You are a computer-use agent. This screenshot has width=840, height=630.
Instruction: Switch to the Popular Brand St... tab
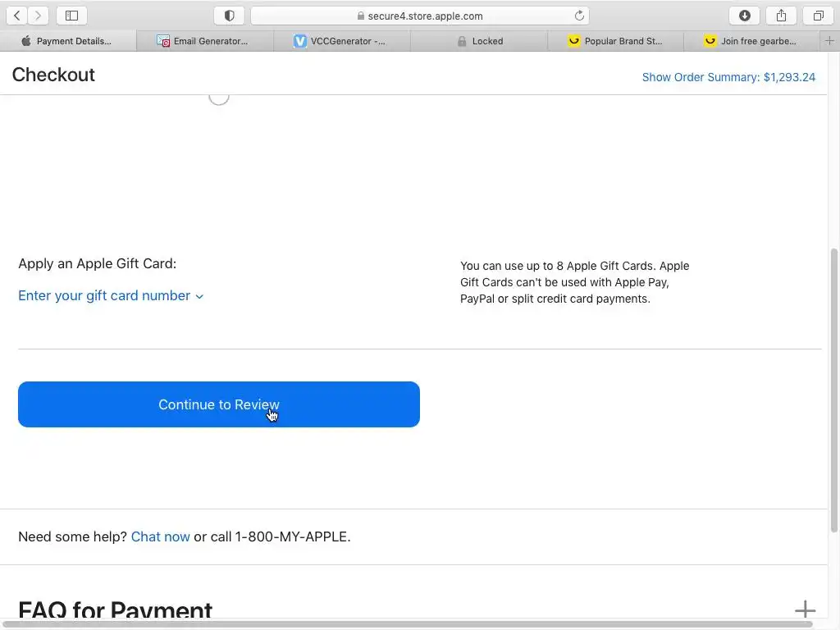click(615, 41)
